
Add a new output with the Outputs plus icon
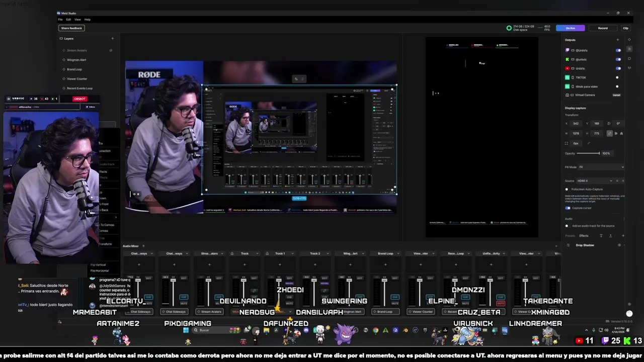coord(617,40)
